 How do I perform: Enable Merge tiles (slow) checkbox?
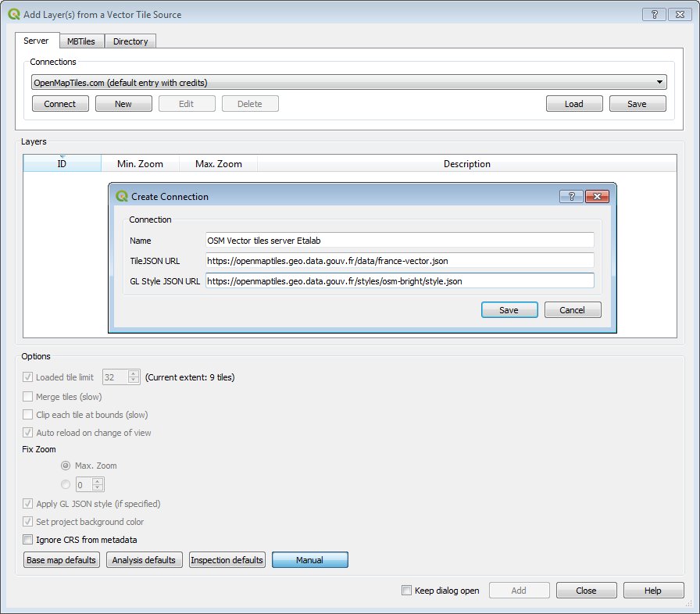click(27, 397)
